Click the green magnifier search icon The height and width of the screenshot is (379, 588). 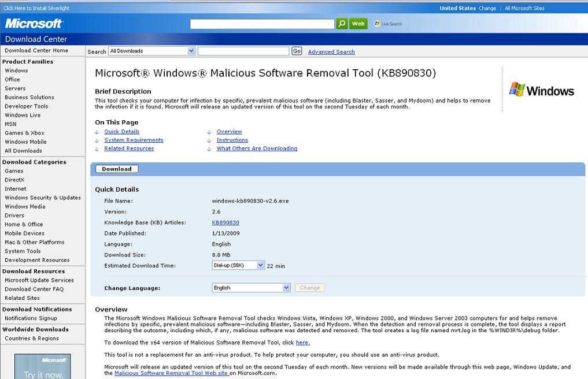point(342,24)
